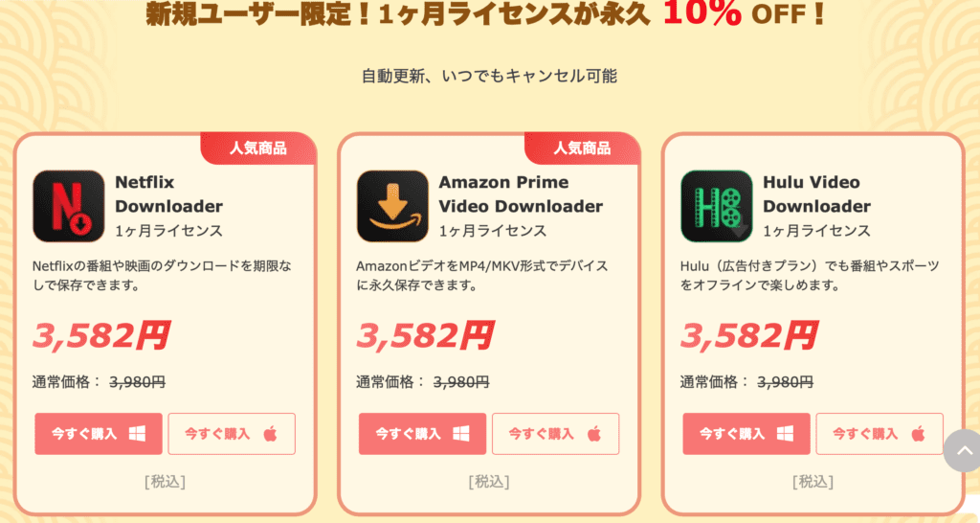Buy Netflix Downloader for Windows

(99, 434)
